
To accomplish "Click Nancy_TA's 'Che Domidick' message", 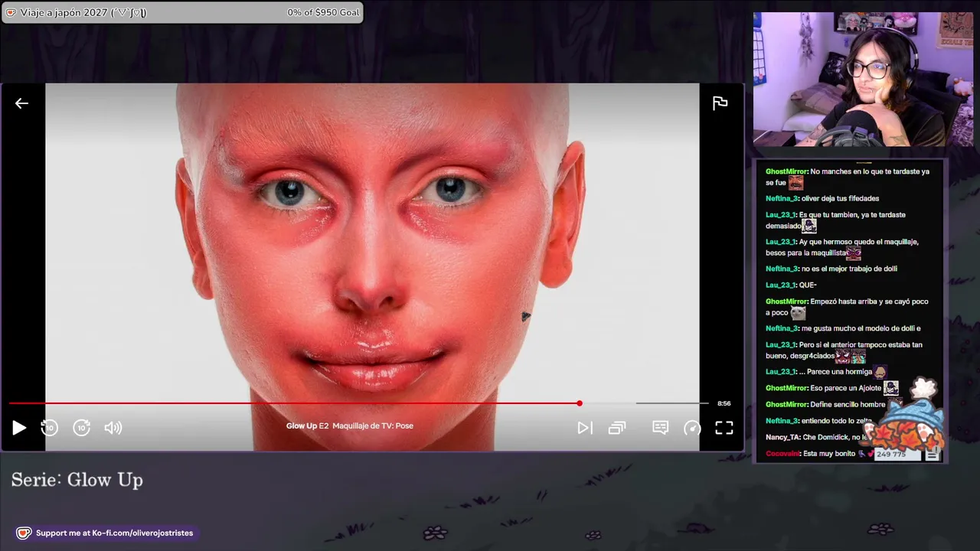I will coord(816,437).
